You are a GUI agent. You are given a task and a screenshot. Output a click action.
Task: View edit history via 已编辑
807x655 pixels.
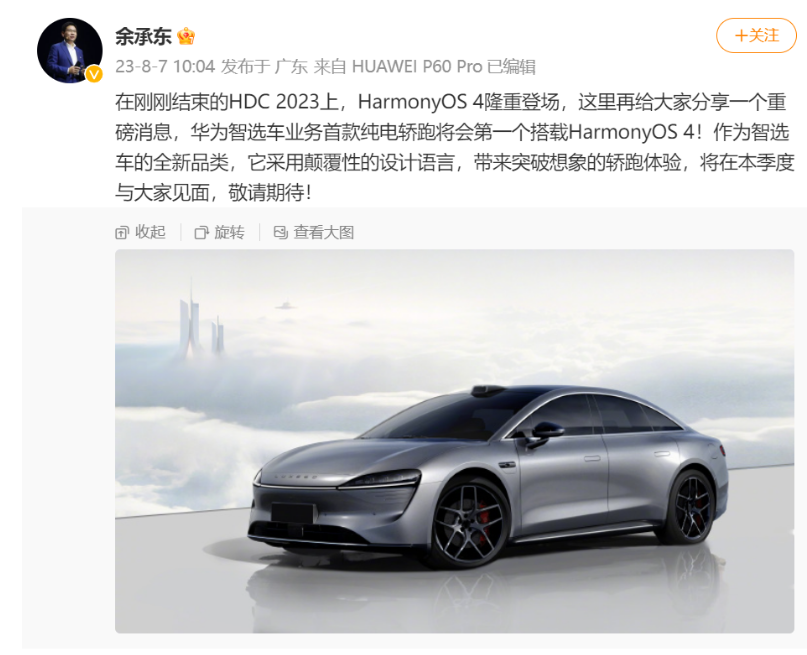(511, 66)
